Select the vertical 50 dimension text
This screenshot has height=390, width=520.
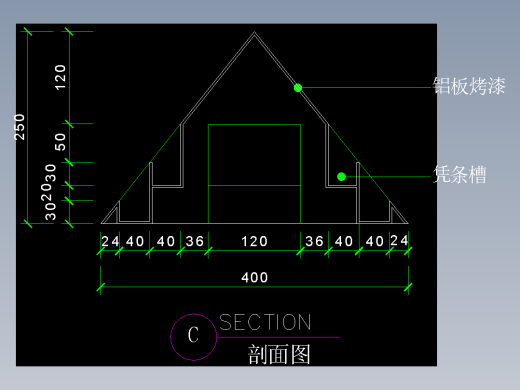point(60,142)
